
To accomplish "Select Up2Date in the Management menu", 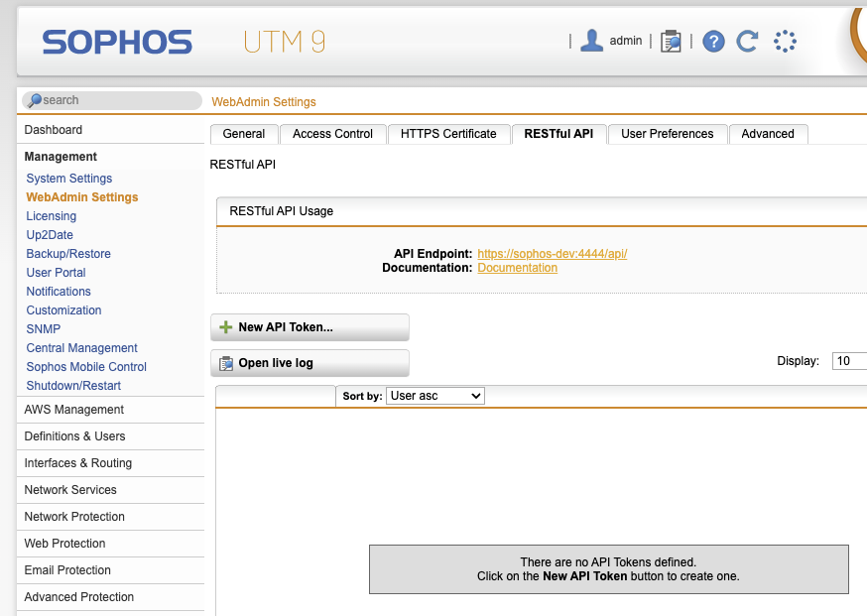I will [50, 235].
